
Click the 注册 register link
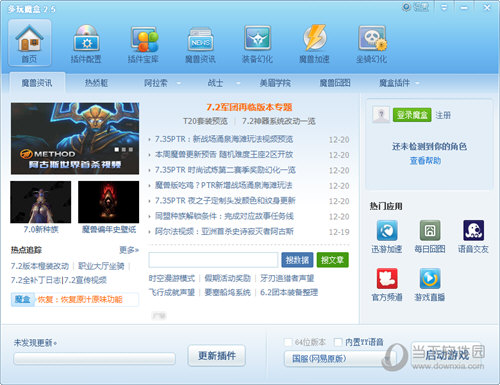(x=443, y=115)
